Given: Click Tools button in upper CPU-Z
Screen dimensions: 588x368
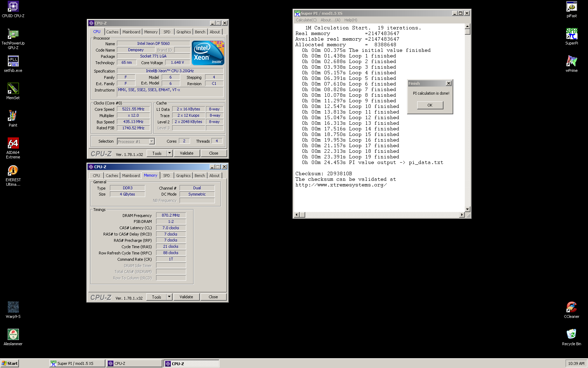Looking at the screenshot, I should coord(157,153).
